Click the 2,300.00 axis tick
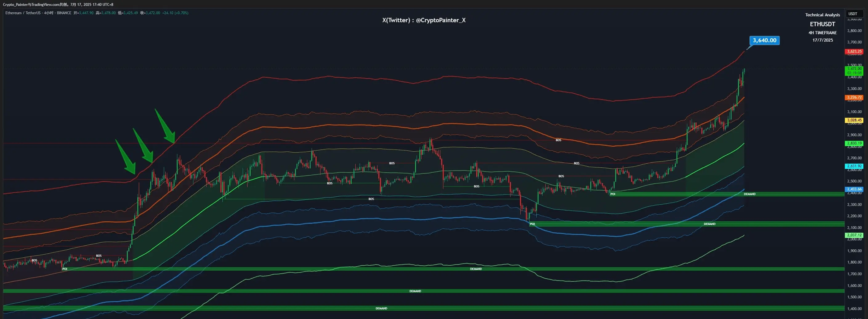The image size is (868, 319). (x=854, y=204)
